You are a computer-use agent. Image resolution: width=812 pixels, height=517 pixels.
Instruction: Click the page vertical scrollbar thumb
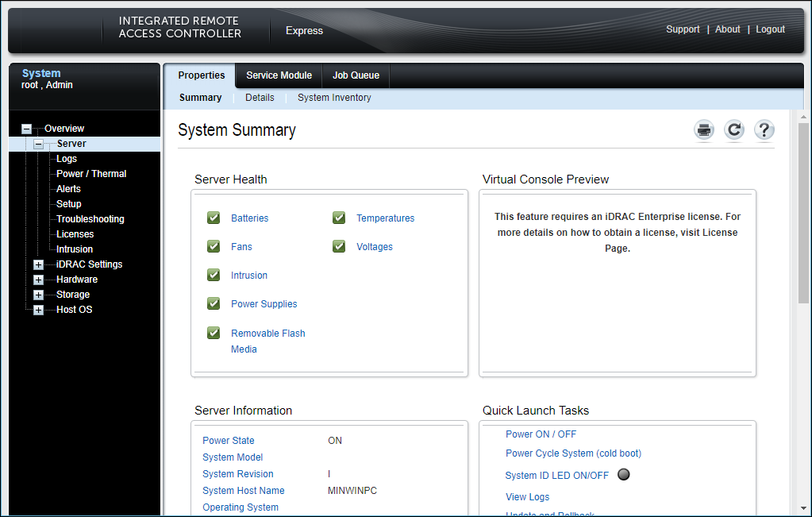point(803,212)
